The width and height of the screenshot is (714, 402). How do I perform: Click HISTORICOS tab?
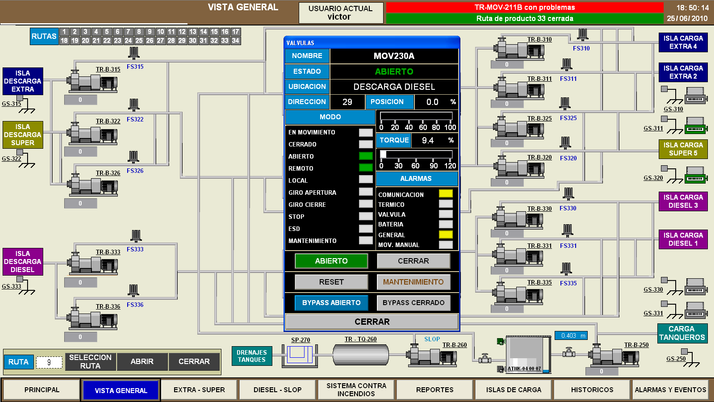point(592,390)
